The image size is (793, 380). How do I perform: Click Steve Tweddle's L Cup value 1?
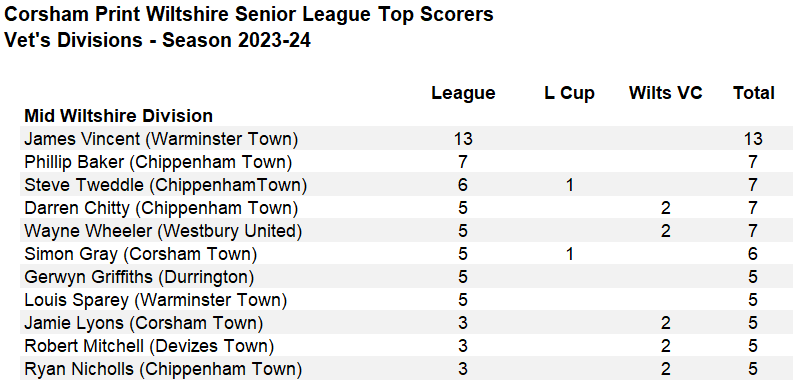[x=569, y=185]
